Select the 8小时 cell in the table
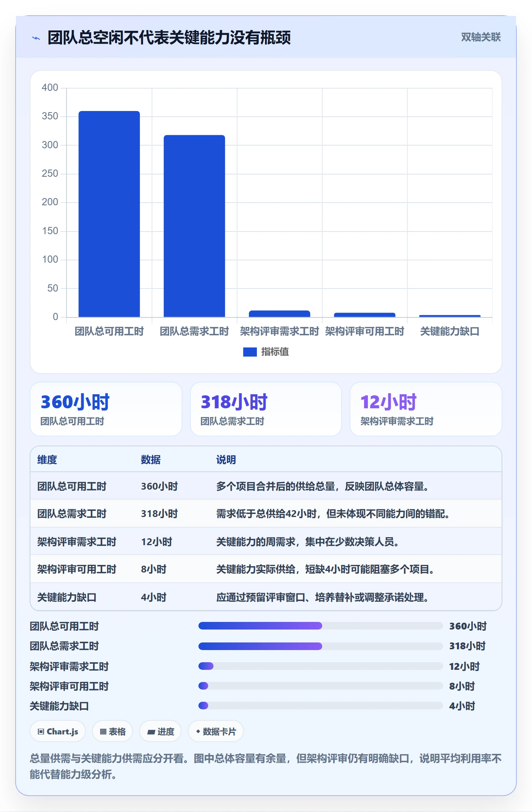 tap(154, 569)
